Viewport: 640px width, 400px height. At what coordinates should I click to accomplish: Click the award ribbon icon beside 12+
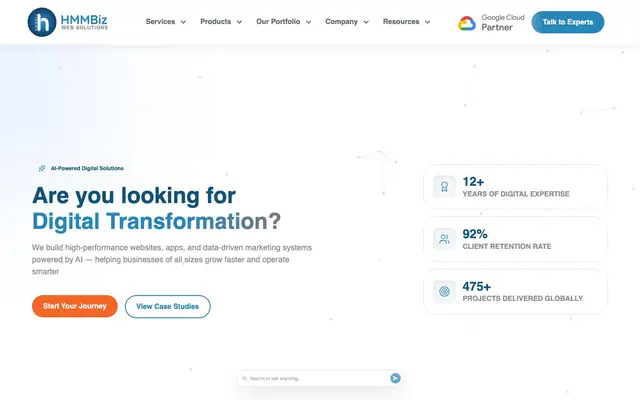(444, 187)
